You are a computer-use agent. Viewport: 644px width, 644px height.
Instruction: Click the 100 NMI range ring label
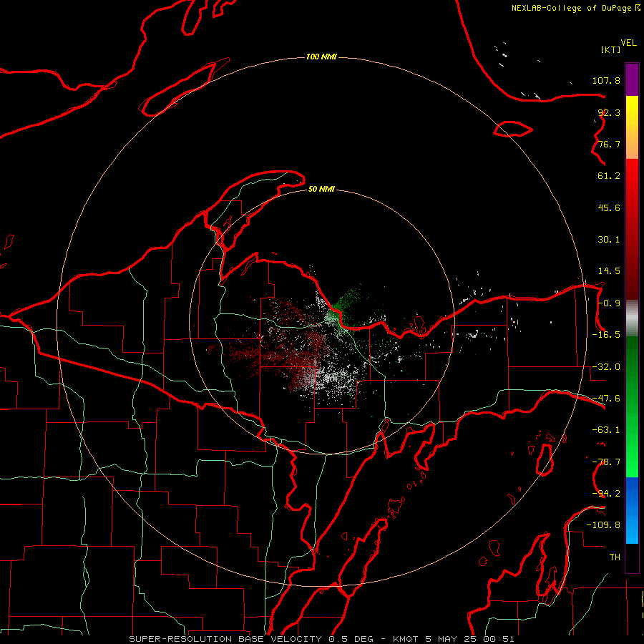321,57
